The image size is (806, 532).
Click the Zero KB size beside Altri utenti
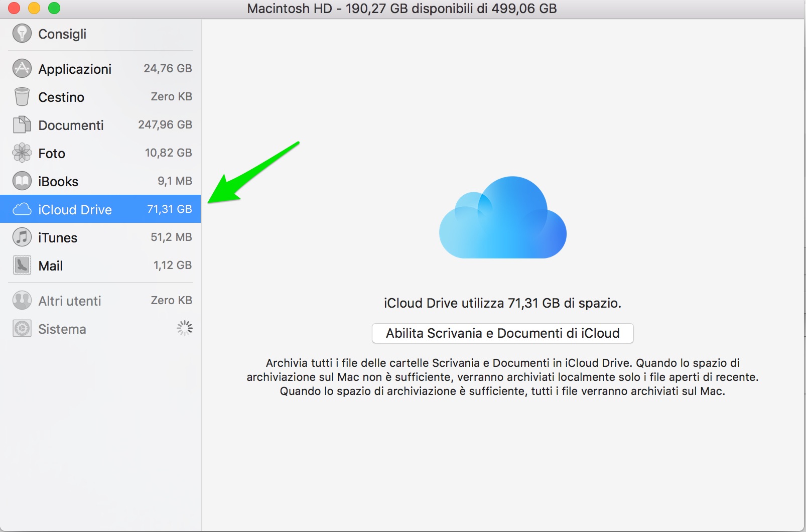[x=172, y=300]
